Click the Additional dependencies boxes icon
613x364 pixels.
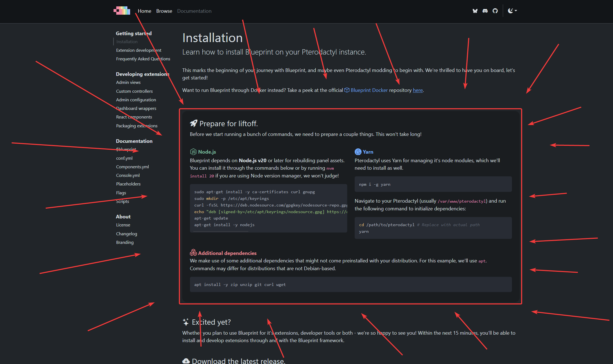pos(193,252)
